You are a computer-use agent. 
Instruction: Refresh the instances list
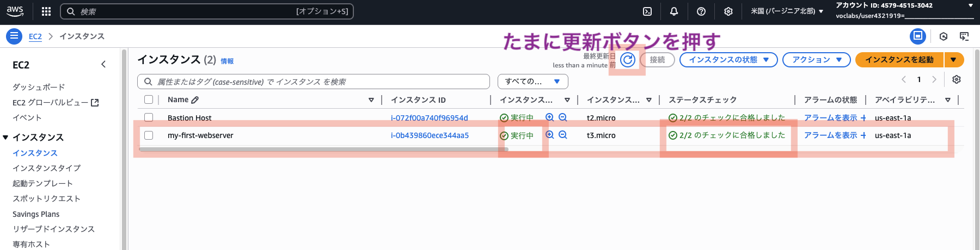[628, 60]
